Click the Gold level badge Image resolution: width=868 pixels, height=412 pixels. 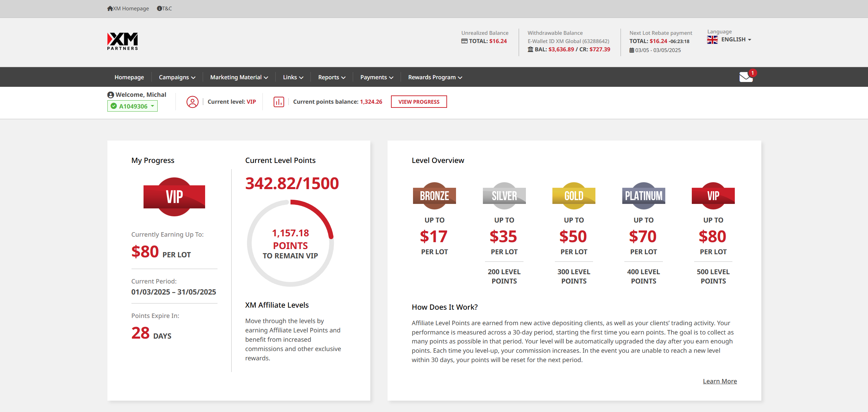pos(574,196)
